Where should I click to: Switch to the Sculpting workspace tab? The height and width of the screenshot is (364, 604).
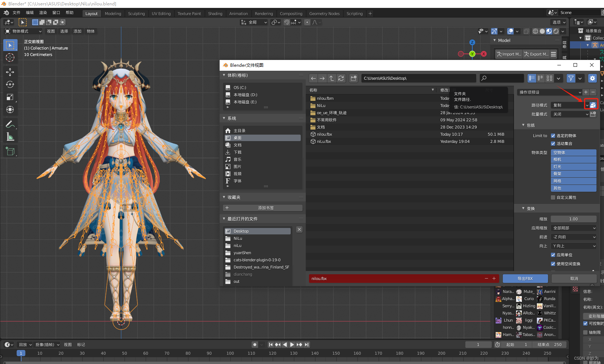point(136,14)
